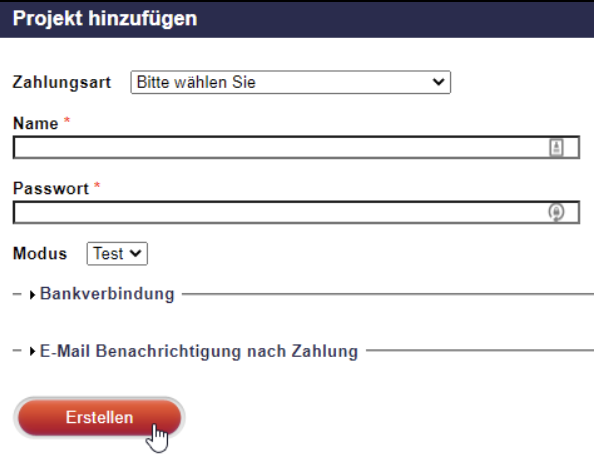Focus the Name text field
The height and width of the screenshot is (458, 594).
coord(296,147)
